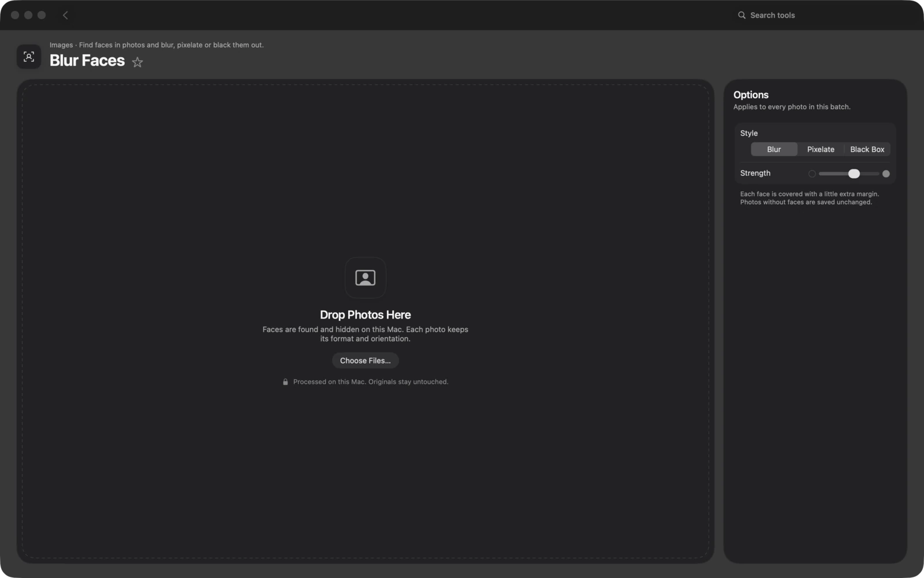Click 'Applies to every photo in this batch' text
Image resolution: width=924 pixels, height=578 pixels.
click(792, 107)
